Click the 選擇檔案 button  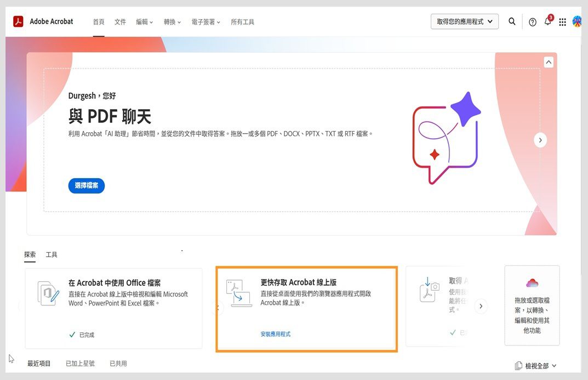pos(86,186)
